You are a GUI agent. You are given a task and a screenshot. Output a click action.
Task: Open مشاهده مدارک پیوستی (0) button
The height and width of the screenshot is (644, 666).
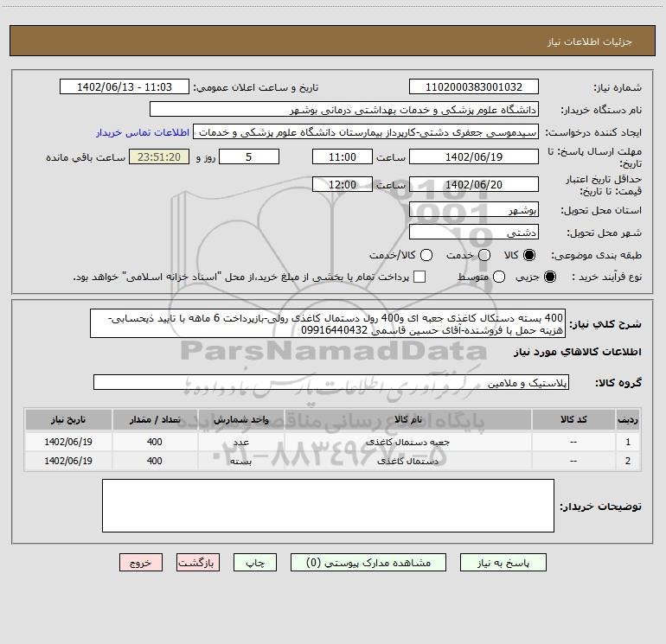[368, 563]
